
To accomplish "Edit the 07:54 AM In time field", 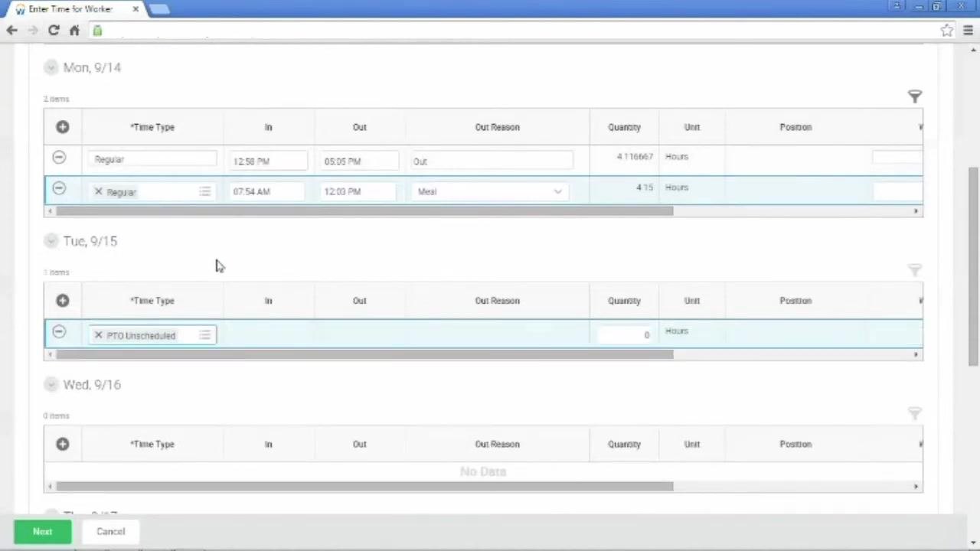I will pyautogui.click(x=269, y=191).
